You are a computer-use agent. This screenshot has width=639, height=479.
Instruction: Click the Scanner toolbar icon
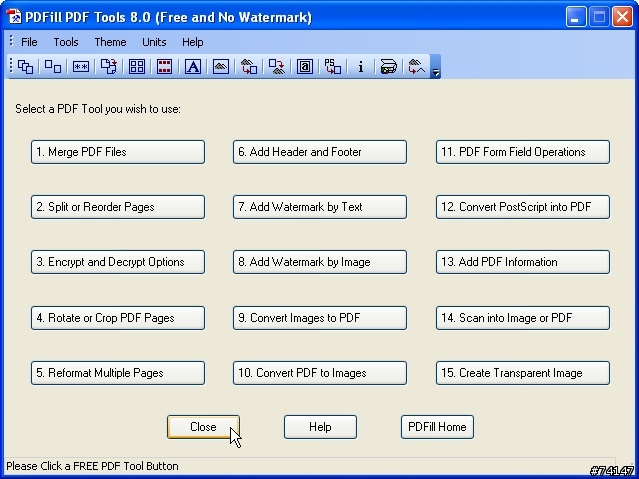coord(388,66)
